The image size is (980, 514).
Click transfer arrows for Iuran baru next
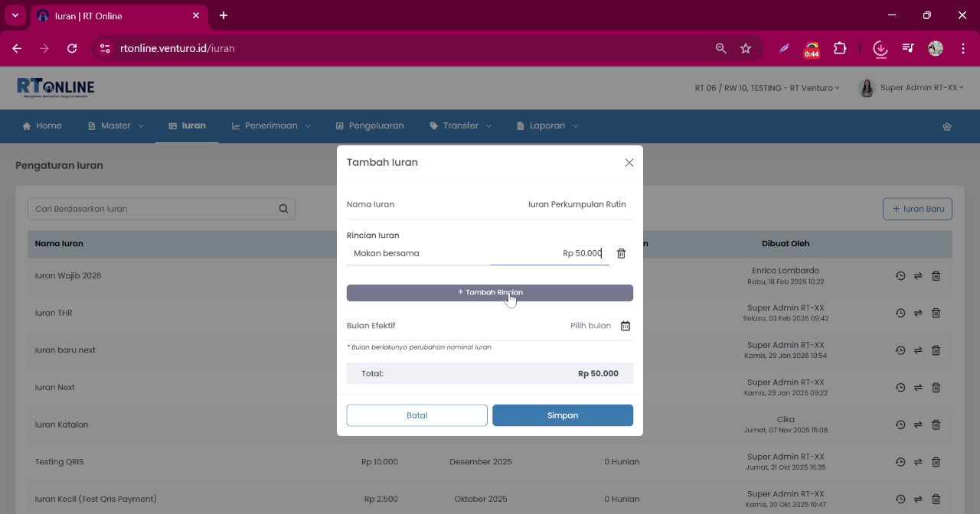(x=918, y=350)
